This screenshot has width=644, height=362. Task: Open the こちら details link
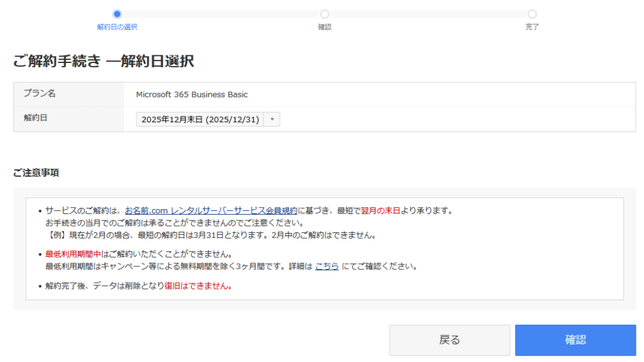[x=326, y=266]
